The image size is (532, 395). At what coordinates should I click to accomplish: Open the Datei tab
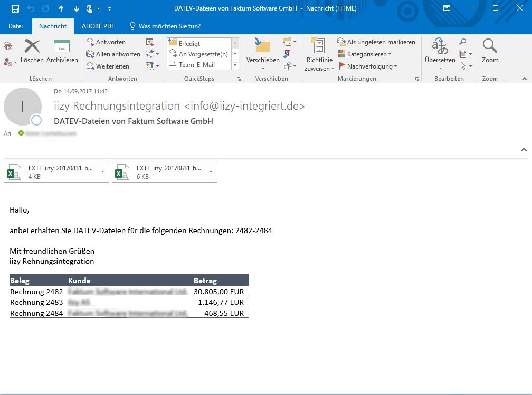pos(15,26)
